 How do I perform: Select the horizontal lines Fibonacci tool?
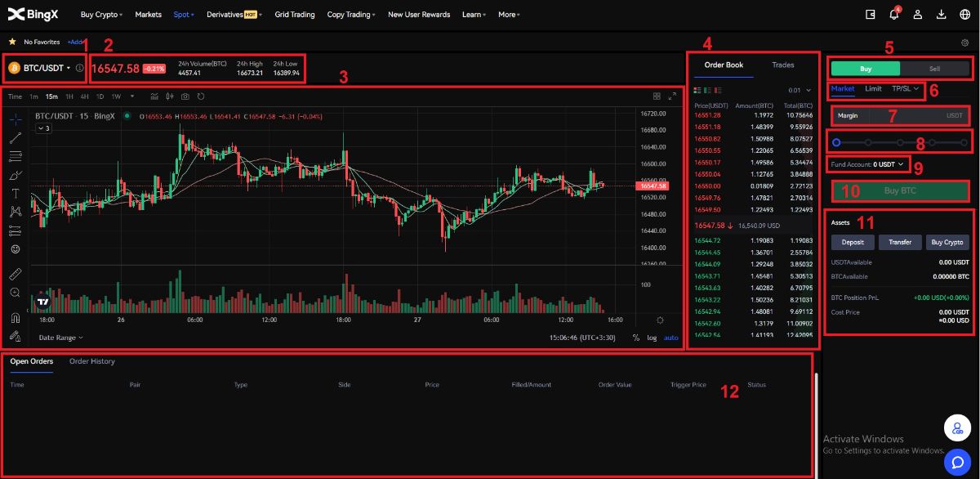click(x=16, y=156)
